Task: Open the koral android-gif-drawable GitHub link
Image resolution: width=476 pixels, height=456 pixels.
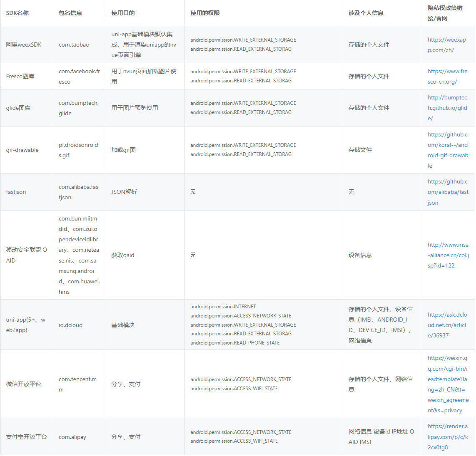Action: 448,150
